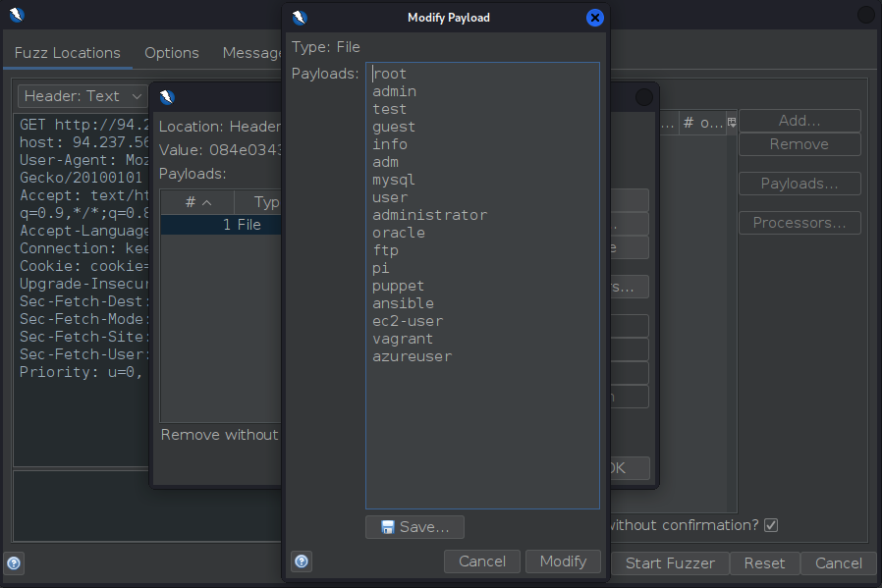Open the table column selector icon beside Add
882x588 pixels.
click(731, 123)
